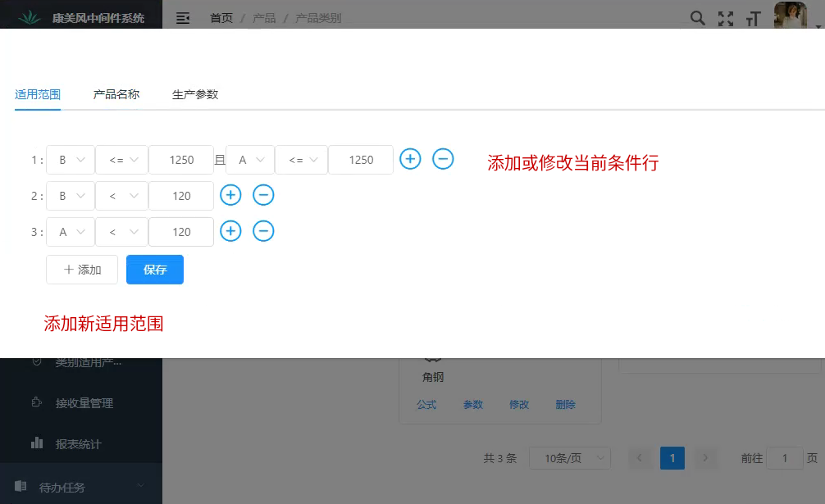This screenshot has width=825, height=504.
Task: Toggle fullscreen using the header icon
Action: 725,18
